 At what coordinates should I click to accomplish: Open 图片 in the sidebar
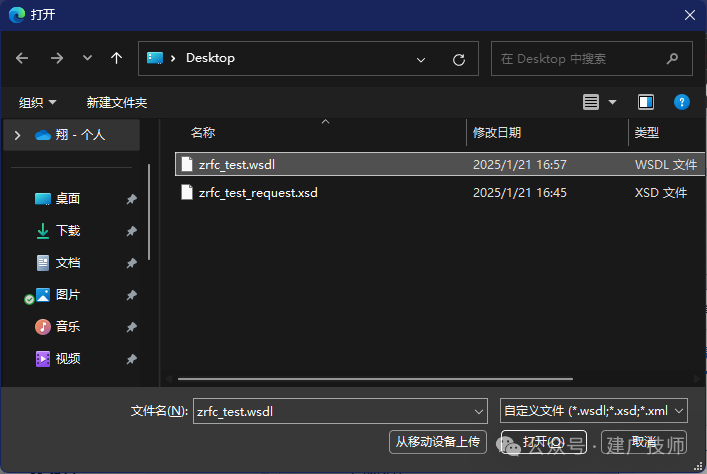coord(68,295)
